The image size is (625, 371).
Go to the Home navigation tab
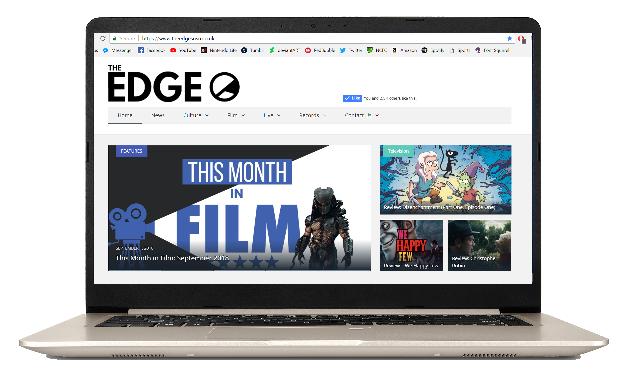coord(125,115)
